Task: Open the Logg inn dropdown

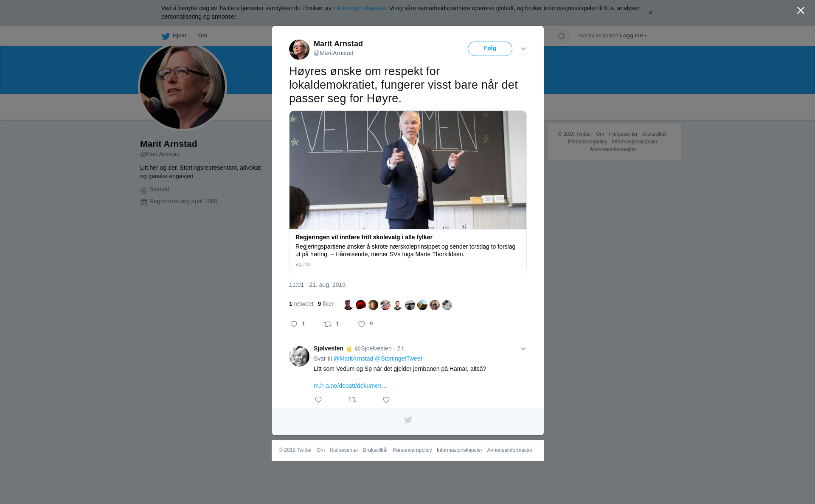Action: (633, 36)
